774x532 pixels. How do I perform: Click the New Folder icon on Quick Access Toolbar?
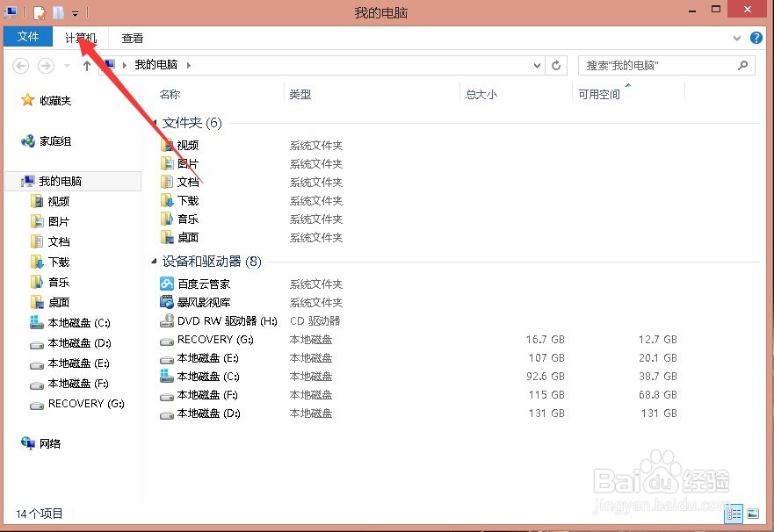(x=58, y=13)
